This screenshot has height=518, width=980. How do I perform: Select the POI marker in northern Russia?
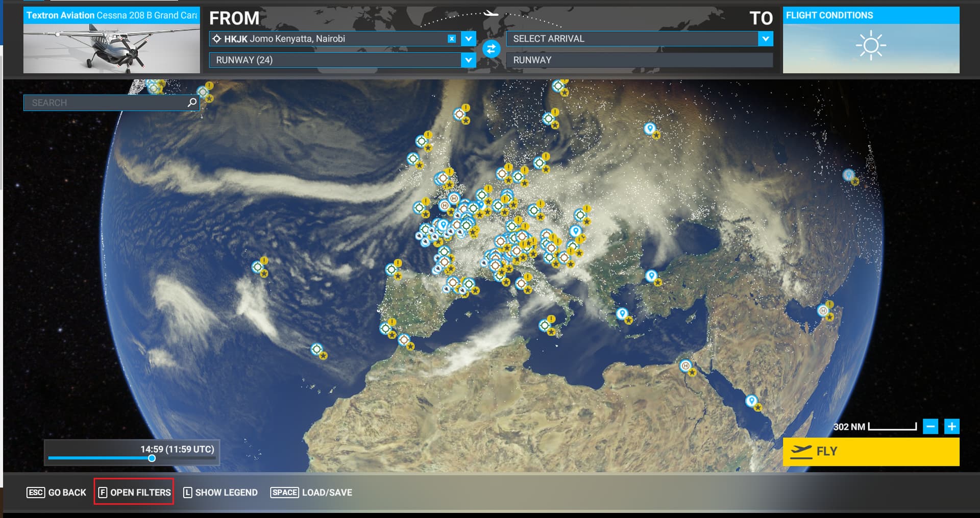(x=649, y=128)
